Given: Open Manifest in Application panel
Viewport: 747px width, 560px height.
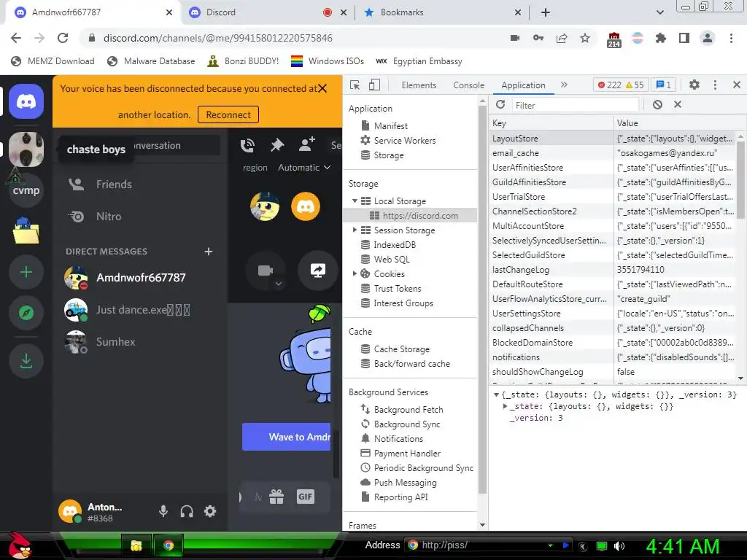Looking at the screenshot, I should (391, 125).
